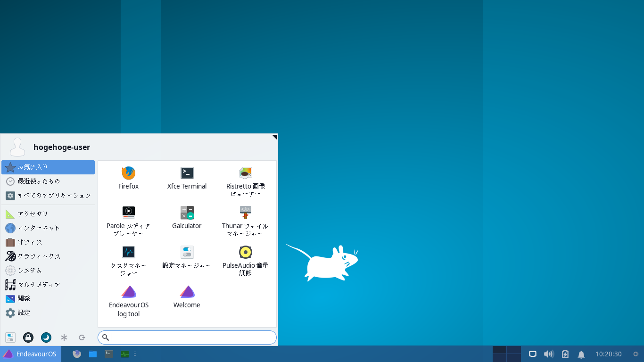Close menu via EndeavourOS panel button
This screenshot has width=644, height=362.
pyautogui.click(x=31, y=354)
